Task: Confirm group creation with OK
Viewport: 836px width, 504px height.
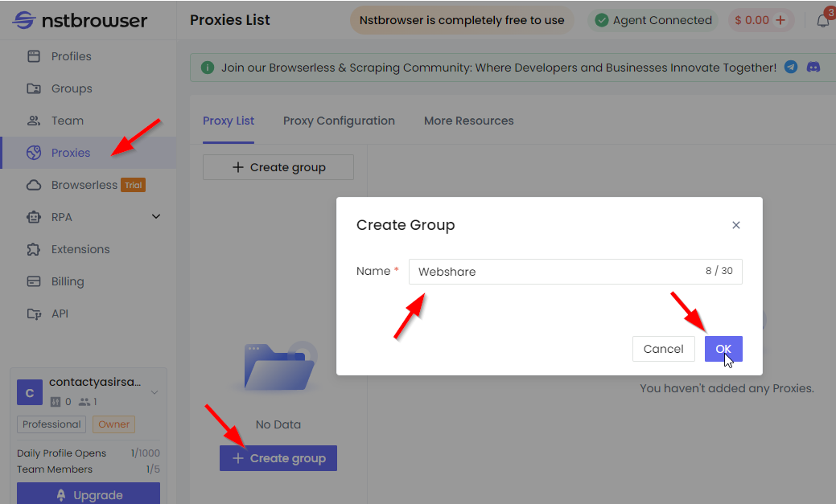Action: (723, 349)
